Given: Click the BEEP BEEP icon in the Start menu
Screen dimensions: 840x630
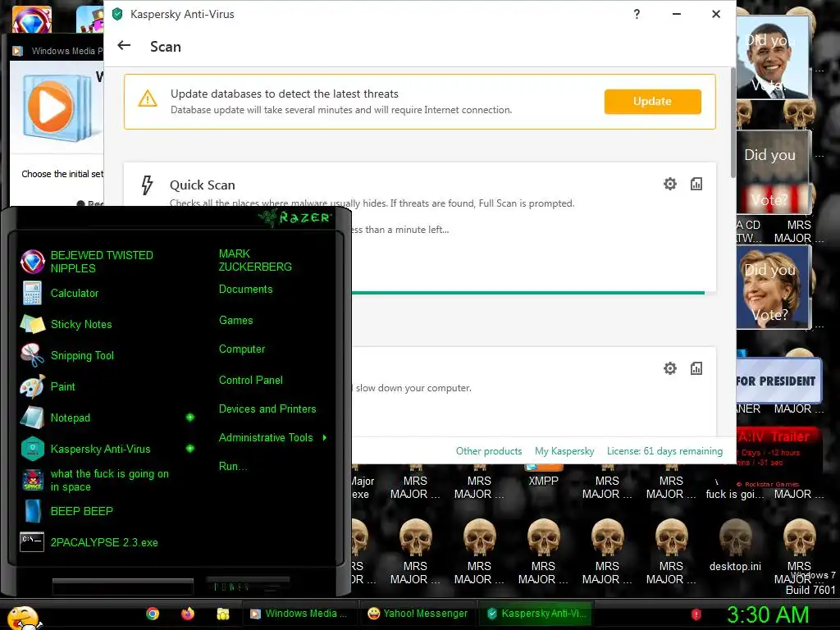Looking at the screenshot, I should pyautogui.click(x=32, y=511).
